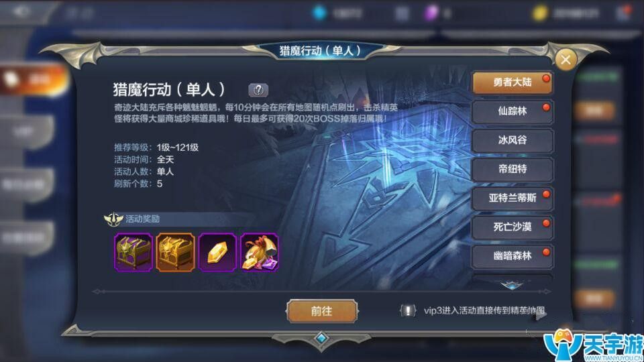The image size is (644, 362).
Task: Choose the 死亡沙漠 map
Action: coord(512,227)
